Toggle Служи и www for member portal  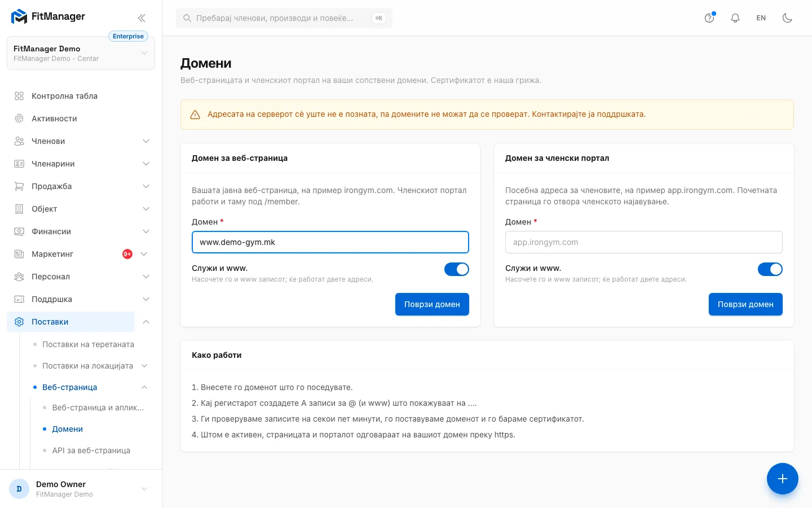point(770,269)
